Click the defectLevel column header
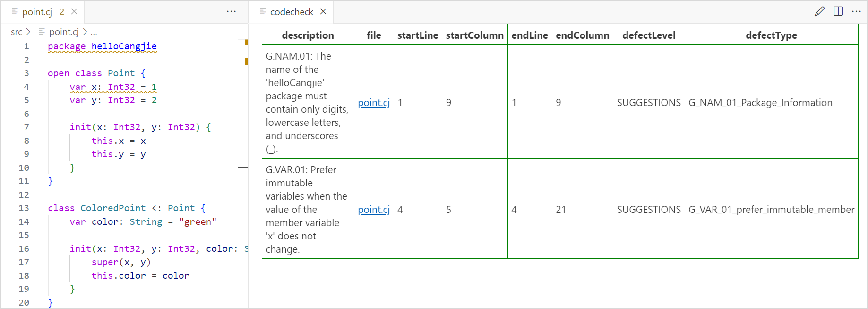Screen dimensions: 868x309 tap(649, 35)
